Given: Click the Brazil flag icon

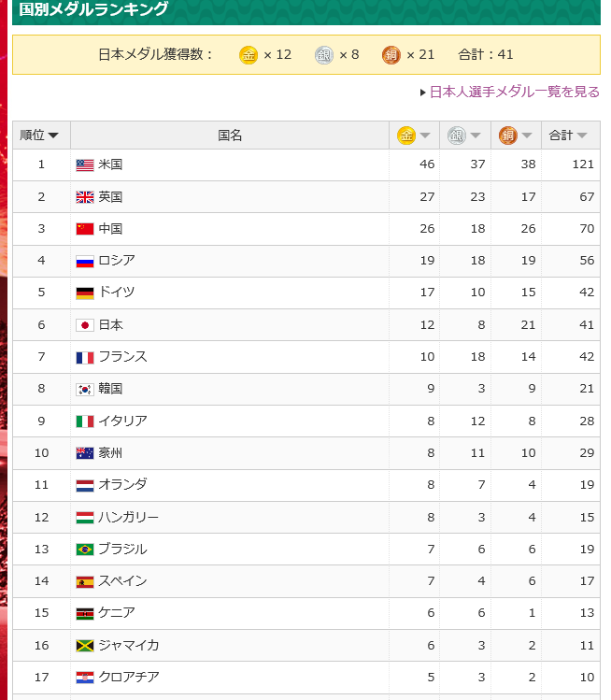Looking at the screenshot, I should click(x=85, y=550).
